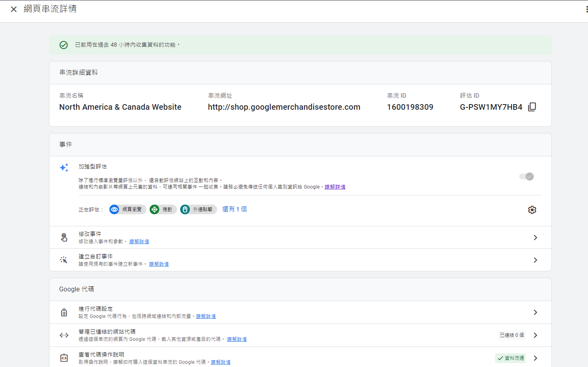Close the web stream details panel
The height and width of the screenshot is (367, 588).
click(14, 9)
